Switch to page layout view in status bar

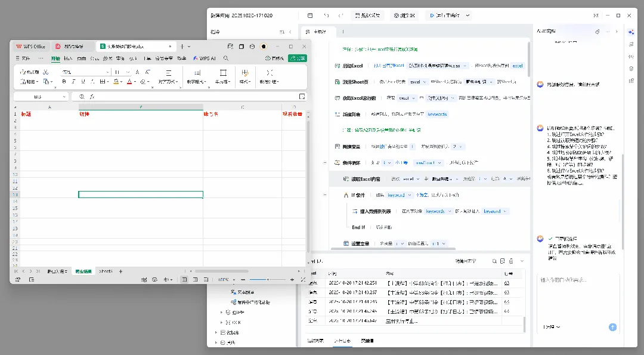195,279
